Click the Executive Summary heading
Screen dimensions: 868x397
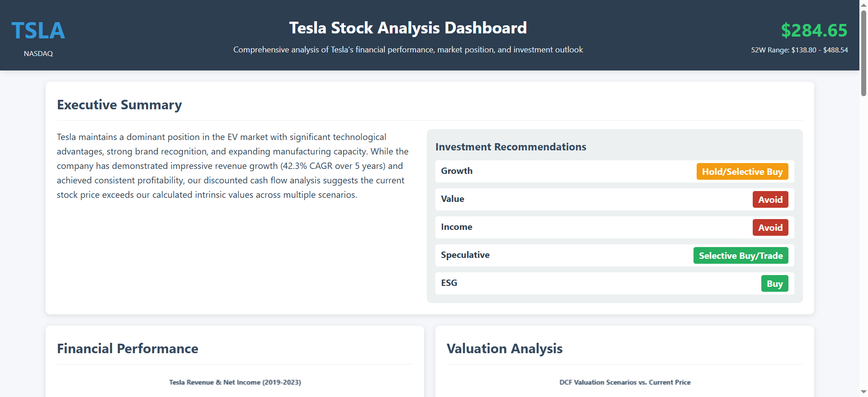click(x=119, y=105)
